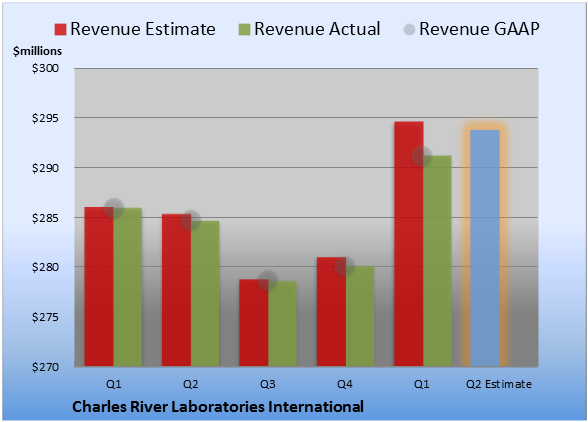This screenshot has width=588, height=422.
Task: Select the red estimate bar above Q4
Action: point(332,312)
